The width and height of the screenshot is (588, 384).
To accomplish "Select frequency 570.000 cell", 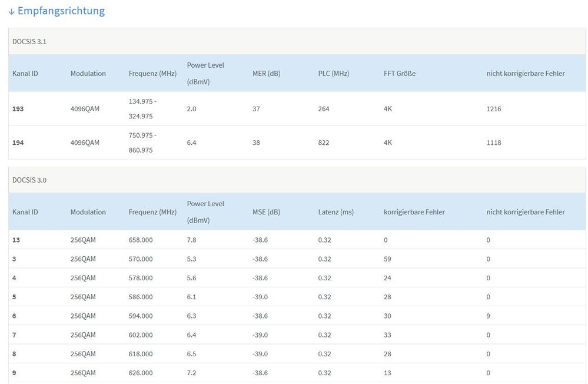I will point(141,259).
